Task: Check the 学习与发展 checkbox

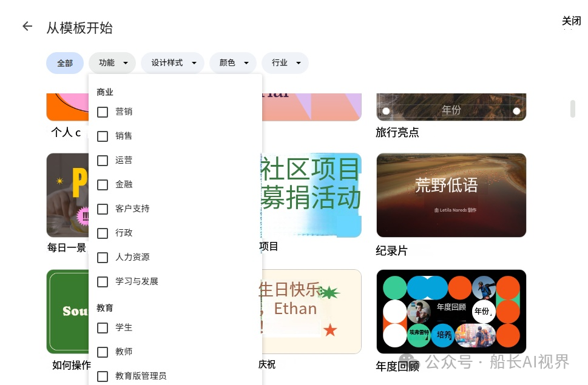Action: [103, 282]
